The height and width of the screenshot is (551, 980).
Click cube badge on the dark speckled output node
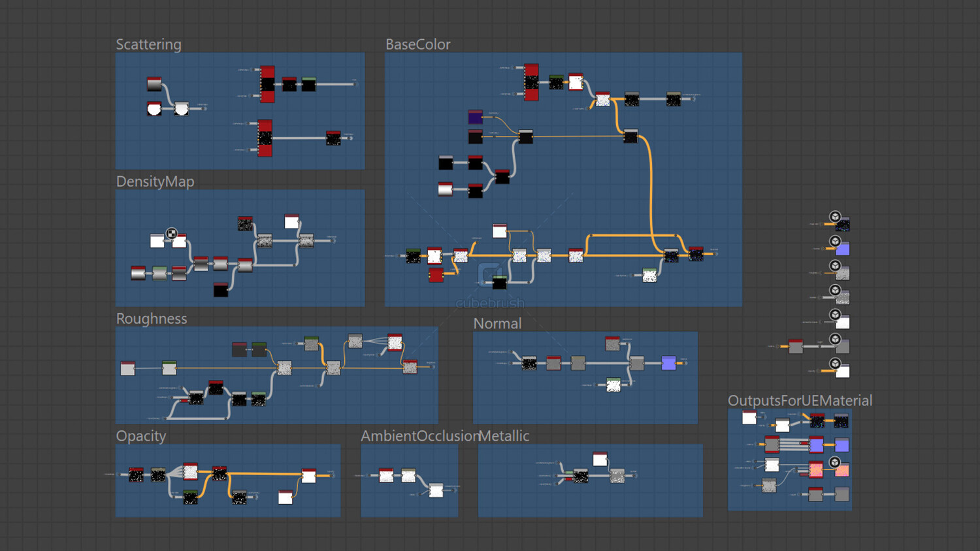click(835, 217)
